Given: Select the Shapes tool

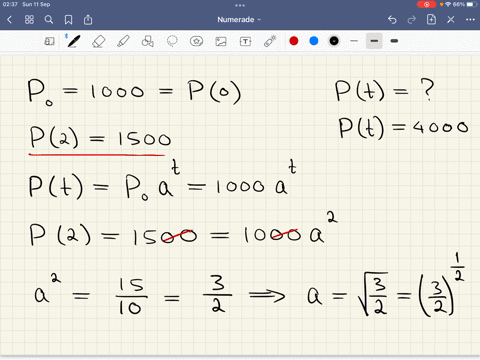Looking at the screenshot, I should [148, 41].
